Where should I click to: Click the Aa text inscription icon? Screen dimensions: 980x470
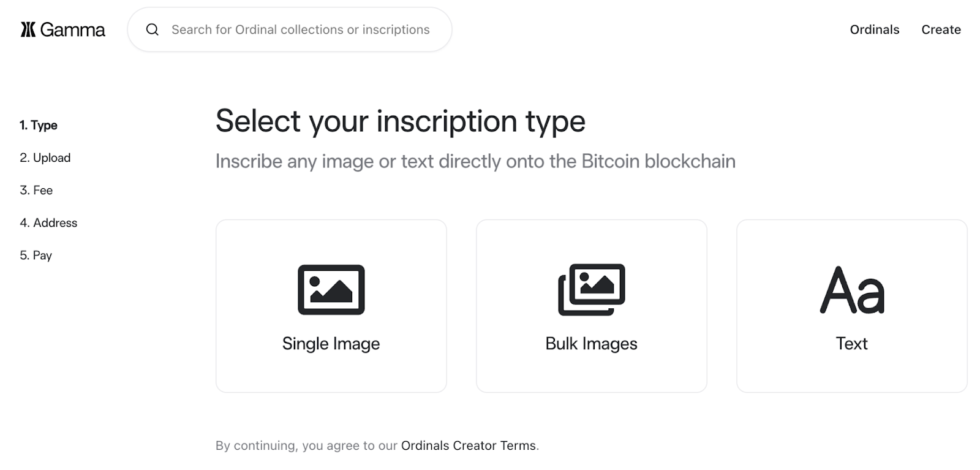pyautogui.click(x=851, y=289)
